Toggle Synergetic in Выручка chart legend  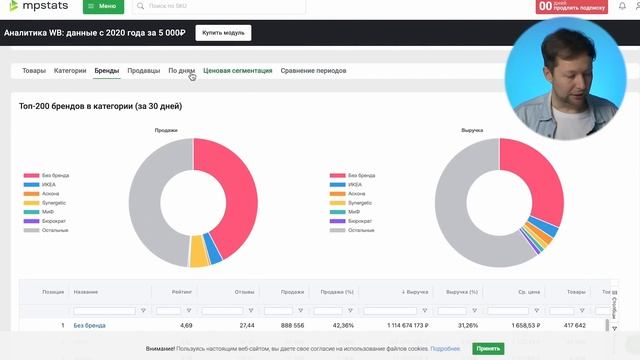tap(351, 203)
